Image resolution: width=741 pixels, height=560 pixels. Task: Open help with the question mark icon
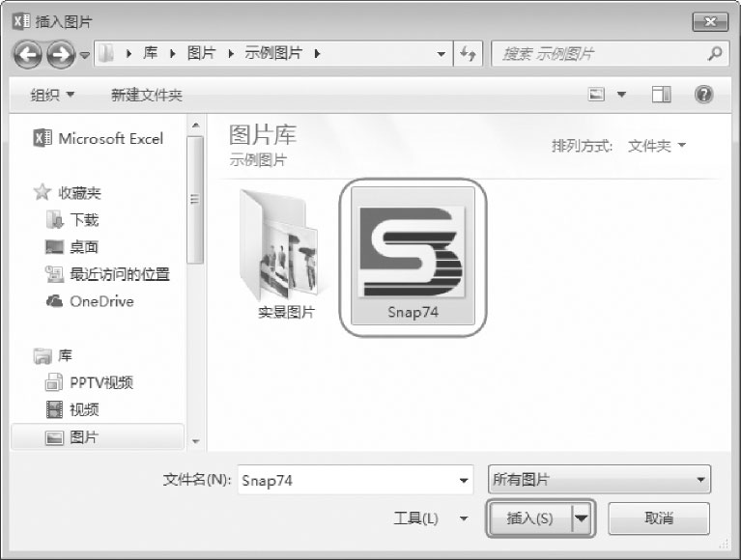pyautogui.click(x=703, y=95)
